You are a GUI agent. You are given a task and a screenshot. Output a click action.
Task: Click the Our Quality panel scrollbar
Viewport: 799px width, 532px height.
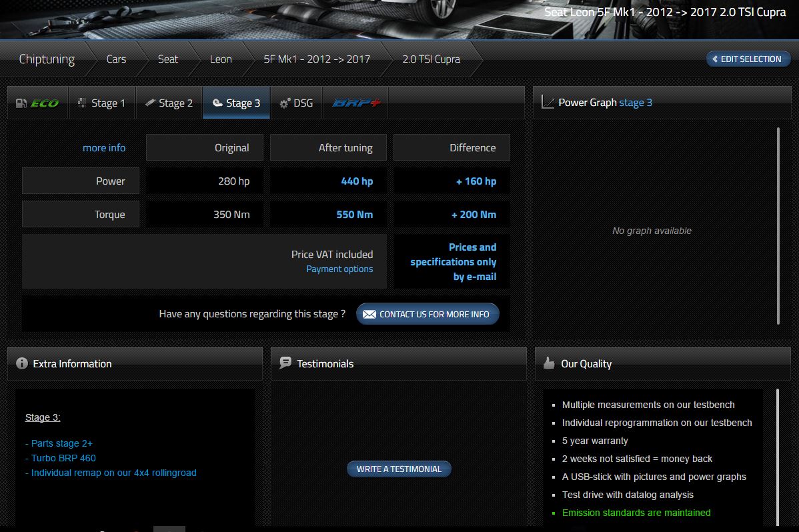777,457
